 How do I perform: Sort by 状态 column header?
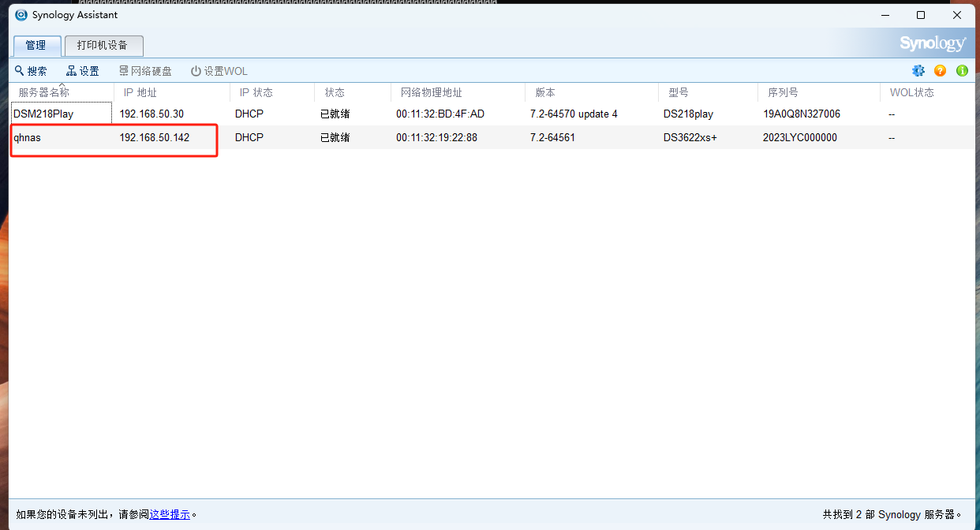[352, 92]
